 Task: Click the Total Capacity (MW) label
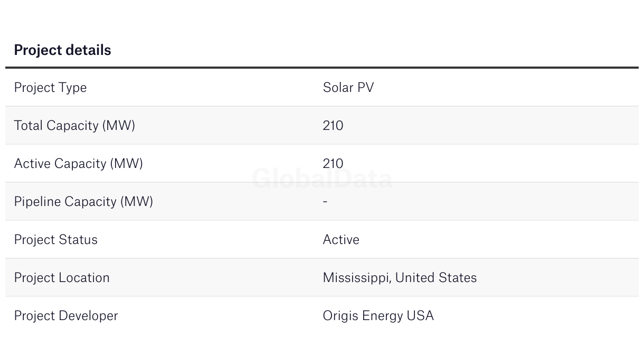[x=74, y=126]
